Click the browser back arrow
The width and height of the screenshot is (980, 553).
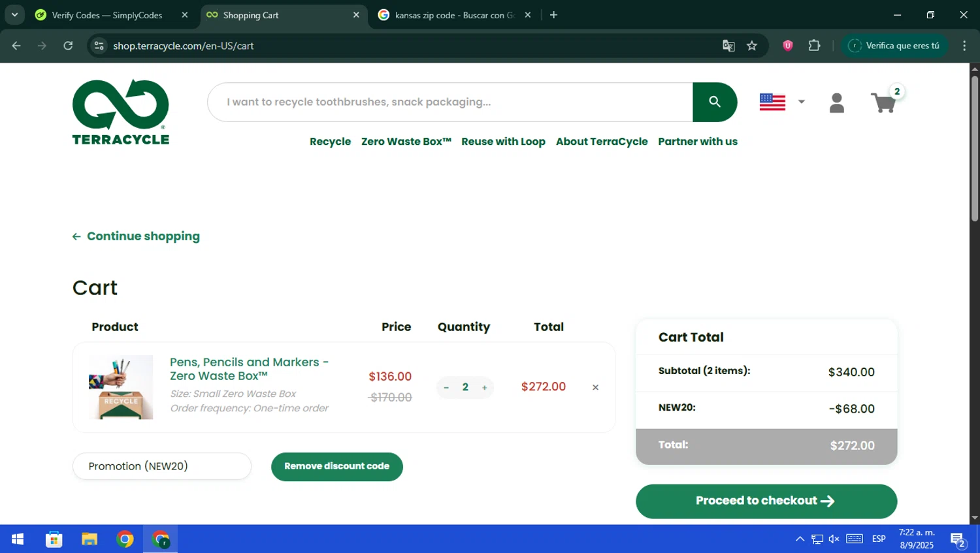coord(16,46)
